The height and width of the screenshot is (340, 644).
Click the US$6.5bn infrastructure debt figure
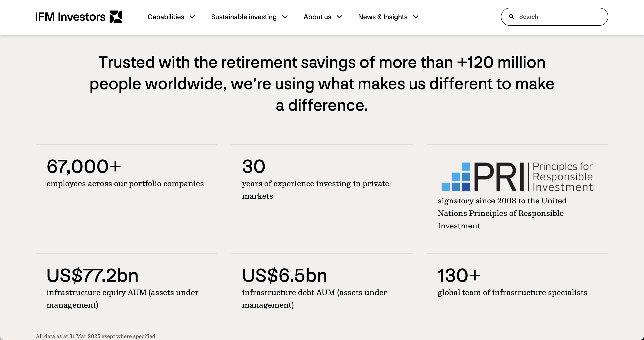pos(284,275)
